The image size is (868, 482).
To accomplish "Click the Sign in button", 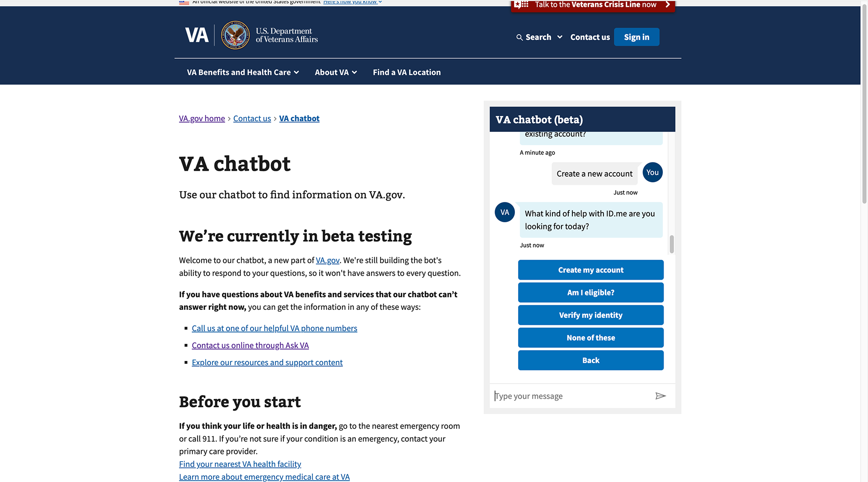I will (637, 37).
